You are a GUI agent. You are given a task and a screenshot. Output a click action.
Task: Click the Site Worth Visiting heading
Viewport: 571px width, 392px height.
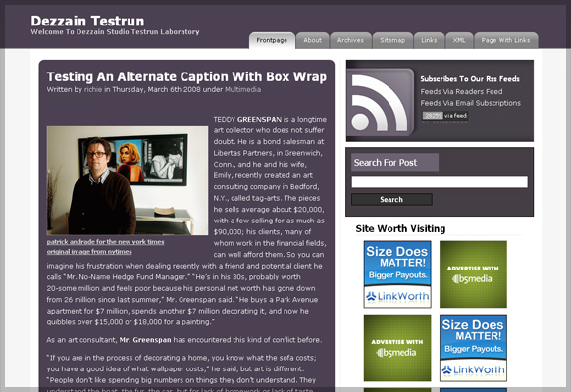pyautogui.click(x=400, y=228)
